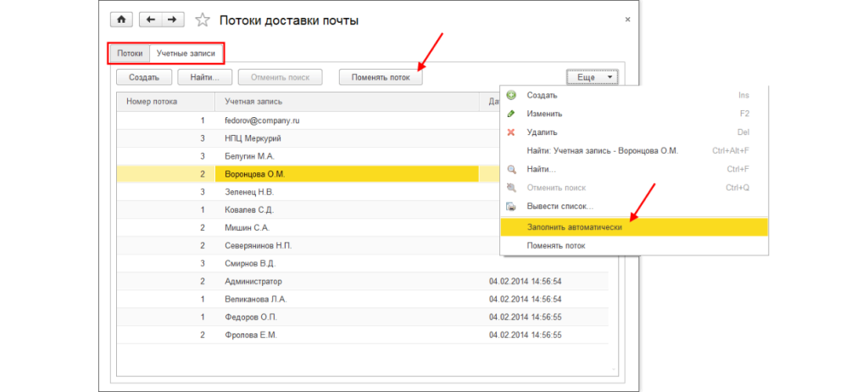
Task: Choose Поменять поток from dropdown menu
Action: pos(555,245)
